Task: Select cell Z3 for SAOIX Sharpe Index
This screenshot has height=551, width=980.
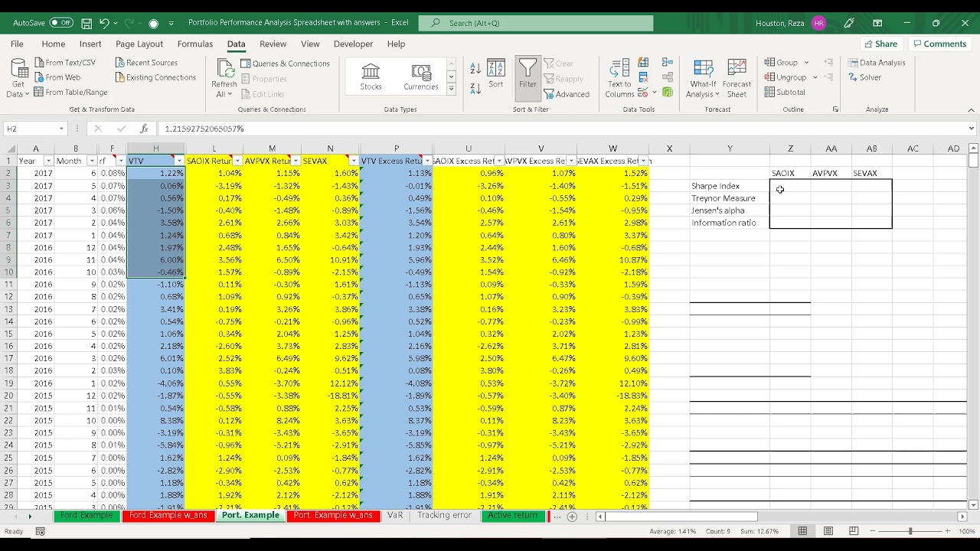Action: coord(790,186)
